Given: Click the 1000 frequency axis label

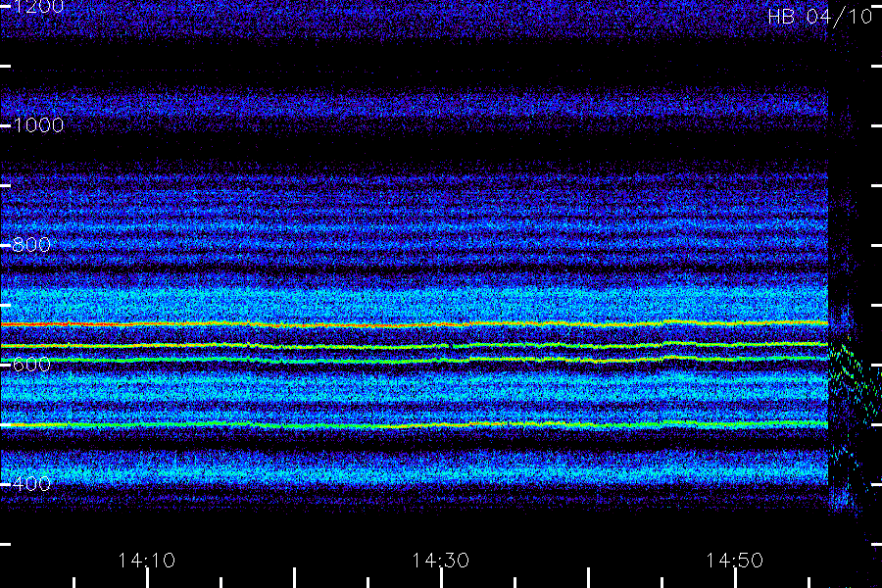Looking at the screenshot, I should (39, 124).
